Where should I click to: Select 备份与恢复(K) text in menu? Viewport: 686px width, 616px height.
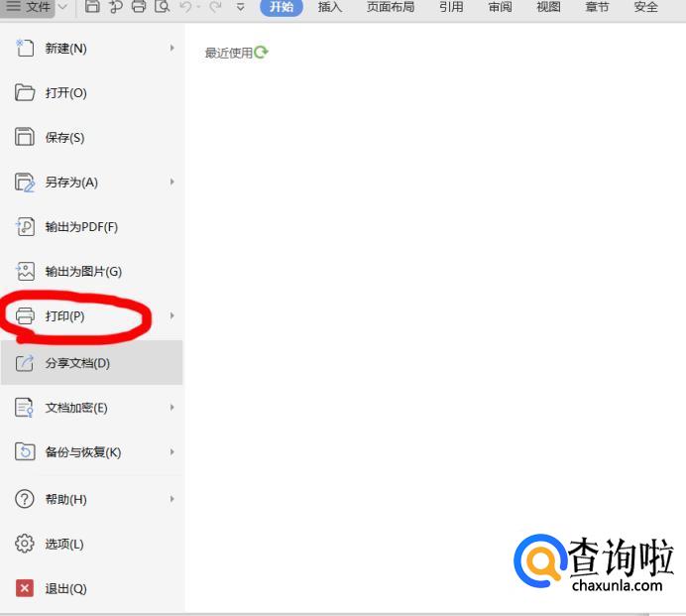83,452
